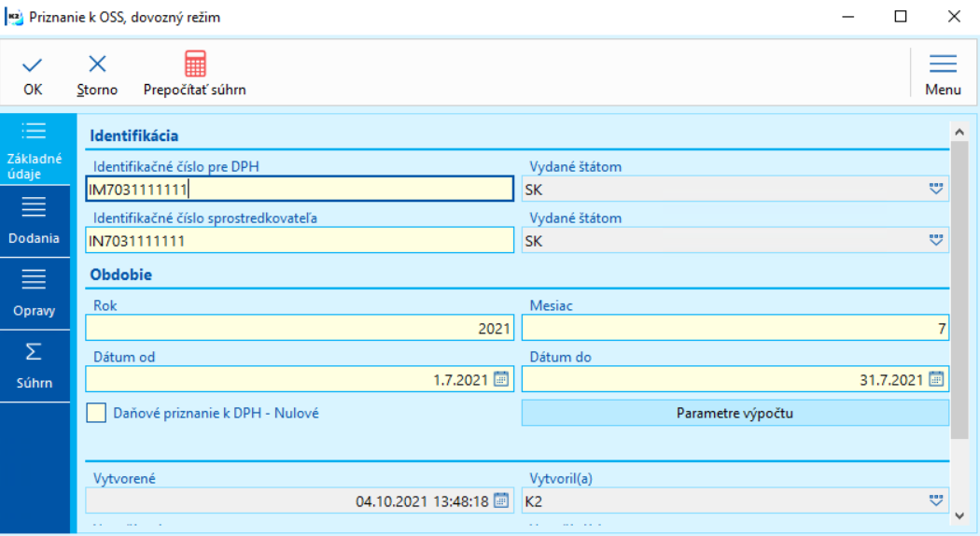This screenshot has height=536, width=980.
Task: Click the K2 application icon in title bar
Action: point(14,17)
